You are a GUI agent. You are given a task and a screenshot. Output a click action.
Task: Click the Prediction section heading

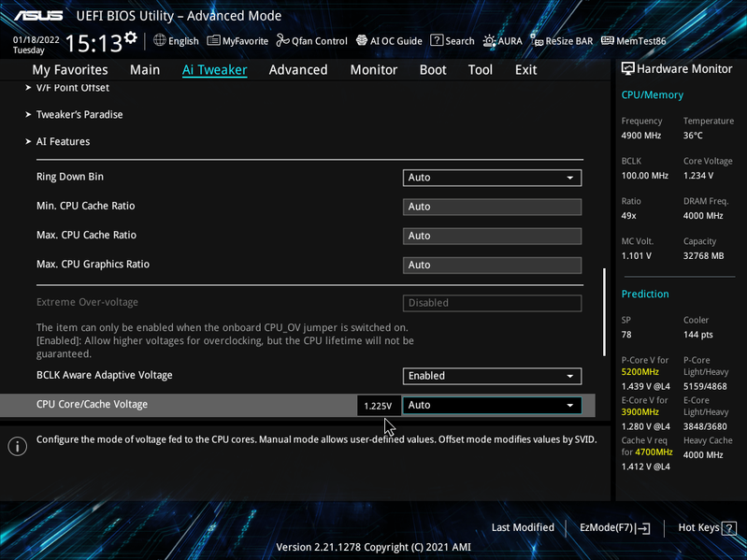coord(645,294)
